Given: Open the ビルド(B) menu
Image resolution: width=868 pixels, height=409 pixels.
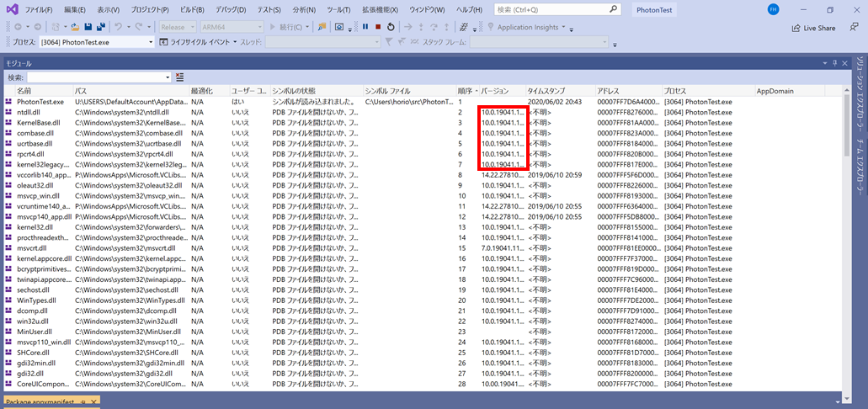Looking at the screenshot, I should point(193,10).
